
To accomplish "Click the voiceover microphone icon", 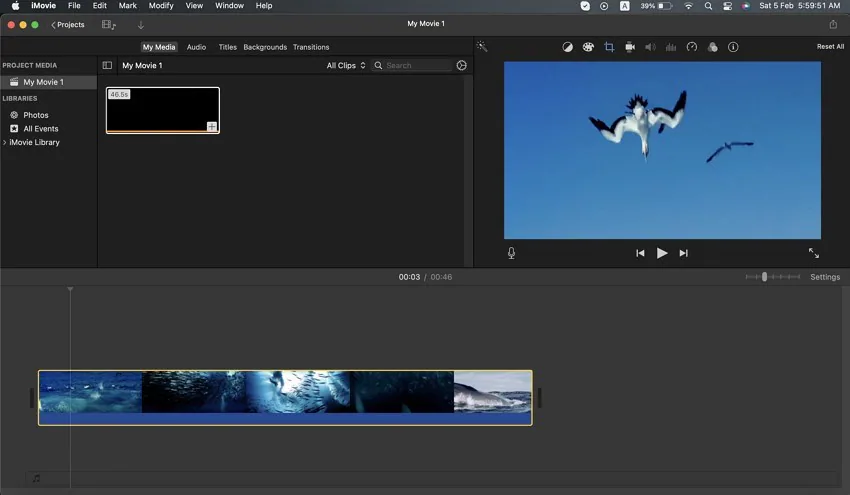I will (x=511, y=253).
